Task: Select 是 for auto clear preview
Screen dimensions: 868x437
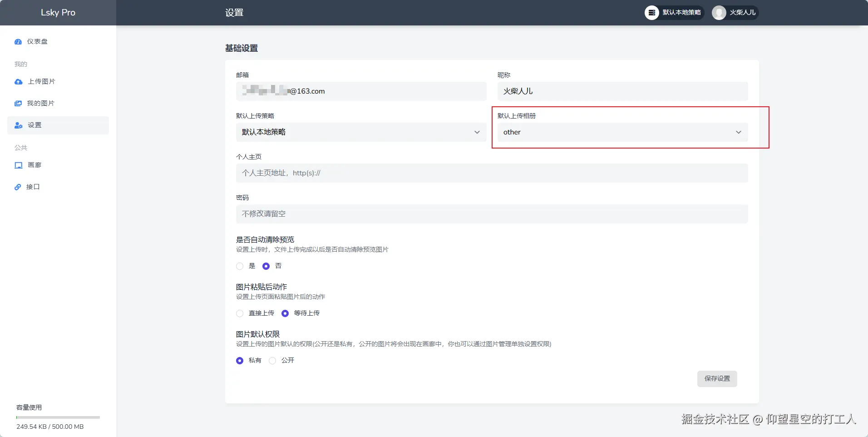Action: click(x=240, y=266)
